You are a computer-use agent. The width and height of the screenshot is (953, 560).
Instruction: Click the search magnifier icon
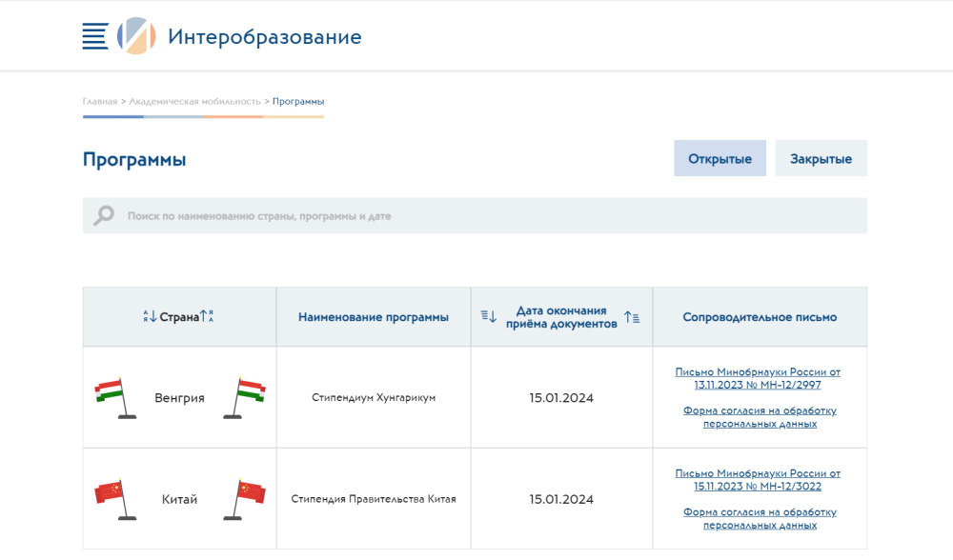pos(104,216)
